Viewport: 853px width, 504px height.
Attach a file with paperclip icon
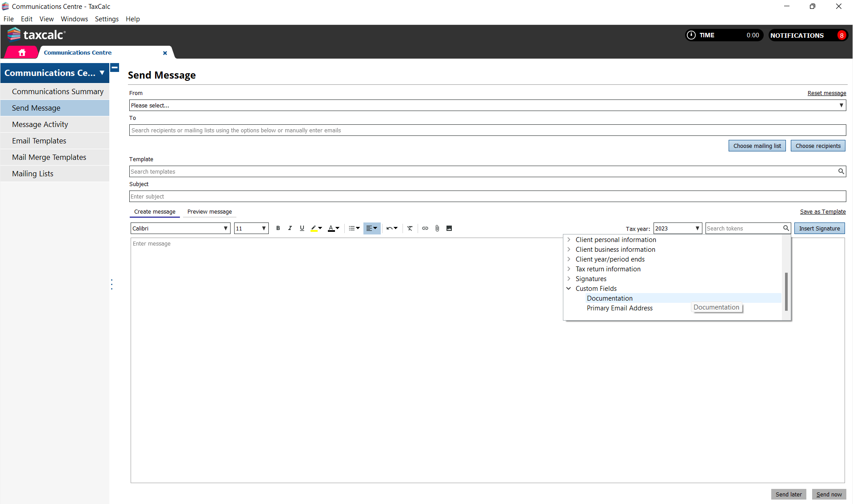pyautogui.click(x=437, y=228)
